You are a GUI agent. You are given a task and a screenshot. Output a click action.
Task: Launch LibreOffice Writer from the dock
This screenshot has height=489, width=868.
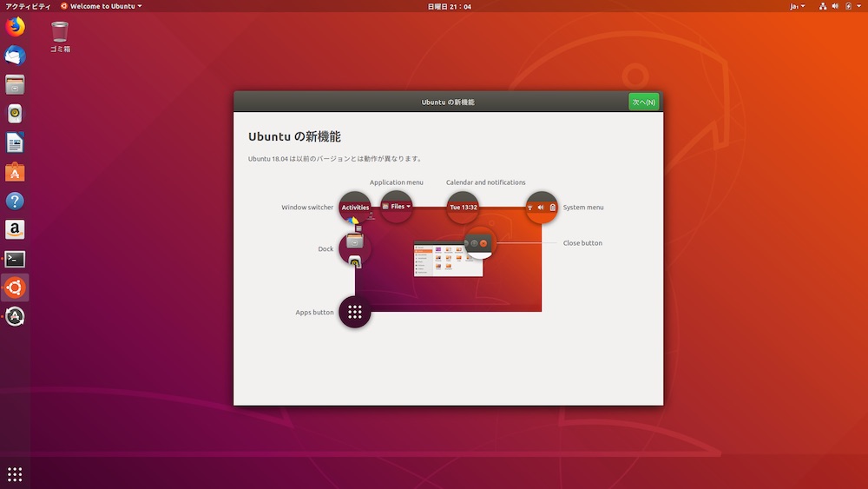tap(15, 143)
